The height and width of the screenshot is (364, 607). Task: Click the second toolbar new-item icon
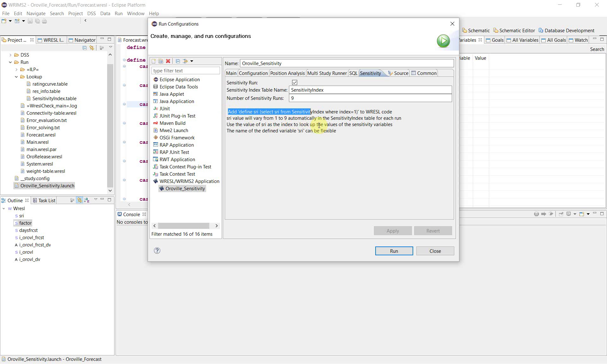click(17, 21)
